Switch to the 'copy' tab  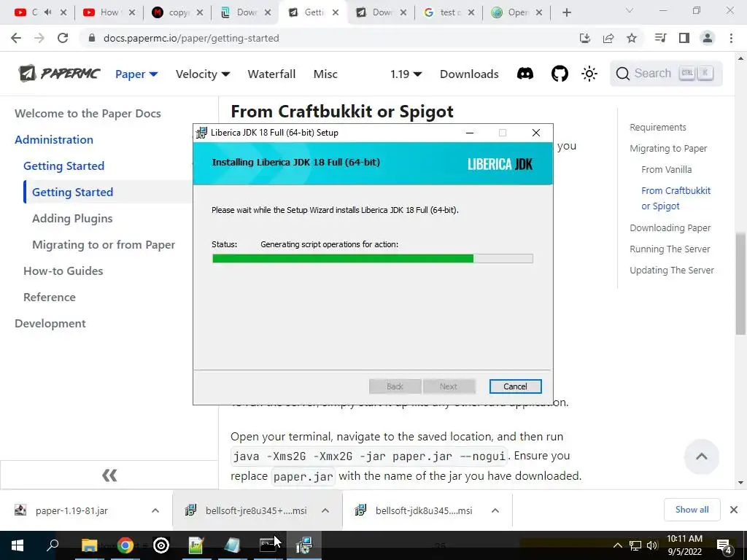pos(177,12)
